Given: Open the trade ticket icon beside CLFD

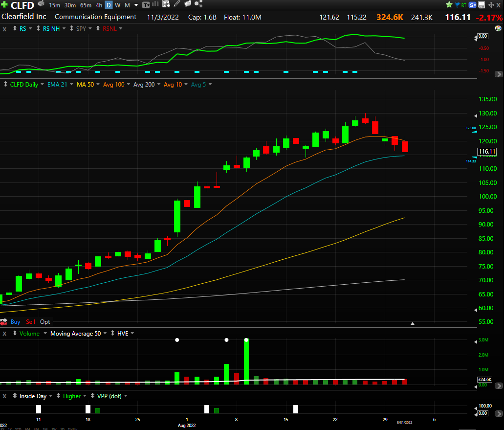Looking at the screenshot, I should coord(41,4).
